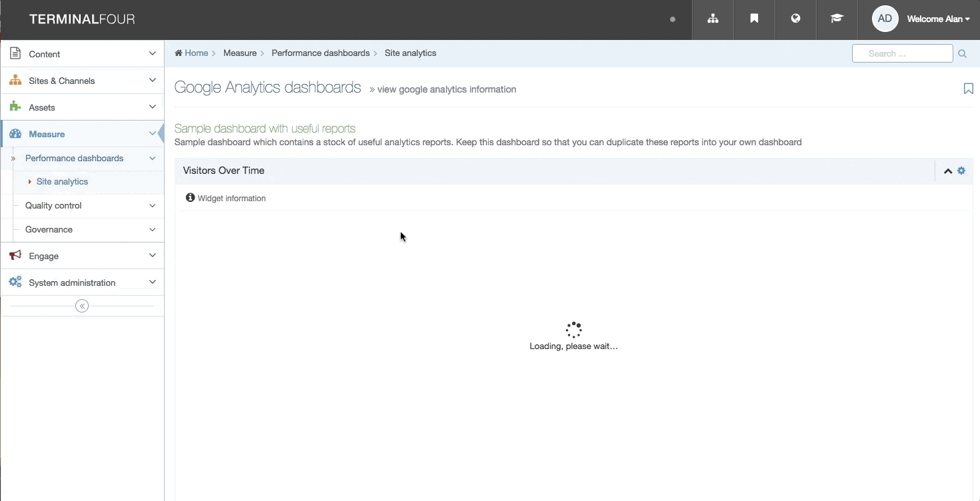Open the globe icon in header
Image resolution: width=980 pixels, height=501 pixels.
tap(795, 19)
